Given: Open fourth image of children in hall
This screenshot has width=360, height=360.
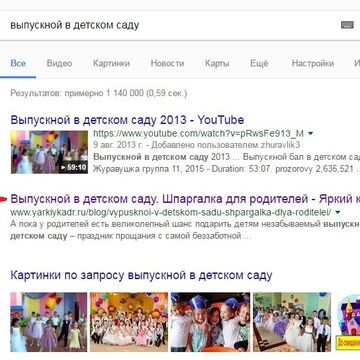Looking at the screenshot, I should coord(292,322).
